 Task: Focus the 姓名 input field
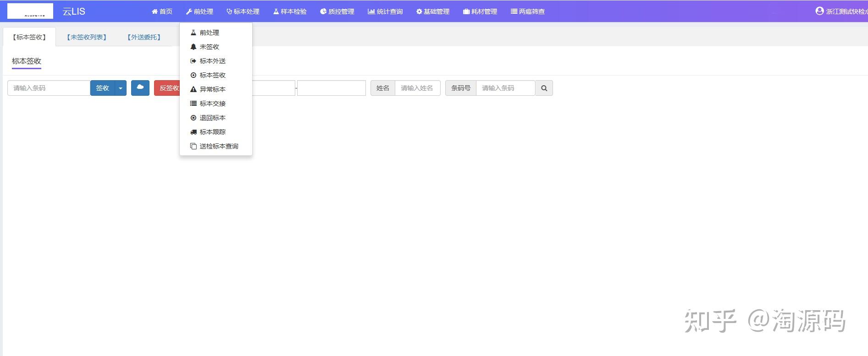tap(417, 88)
